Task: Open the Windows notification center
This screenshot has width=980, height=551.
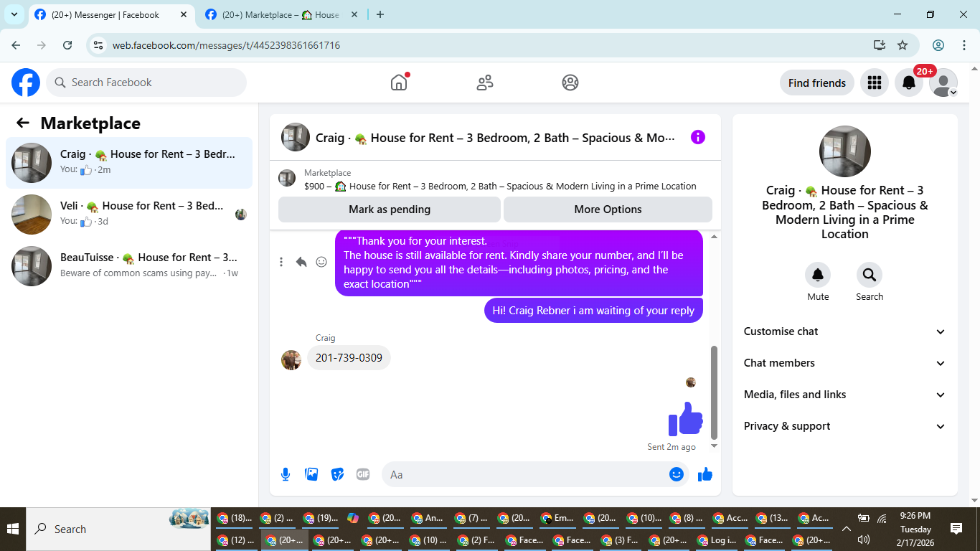Action: [x=956, y=529]
